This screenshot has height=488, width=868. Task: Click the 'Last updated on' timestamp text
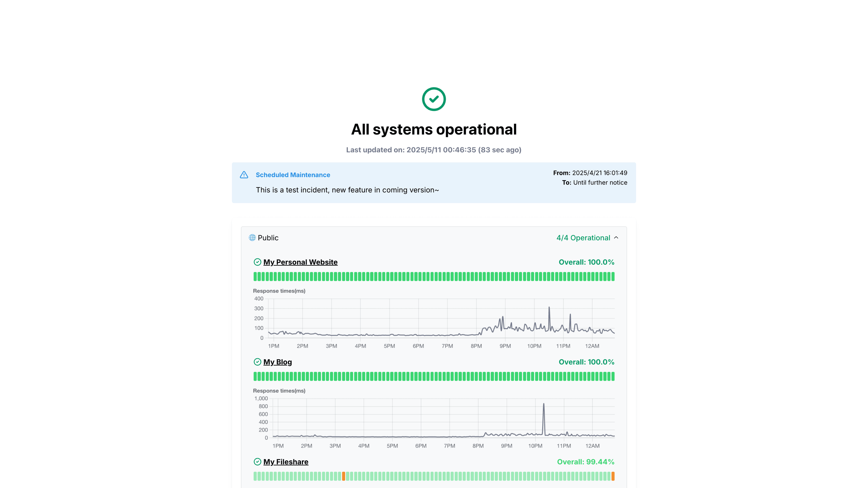(x=434, y=150)
